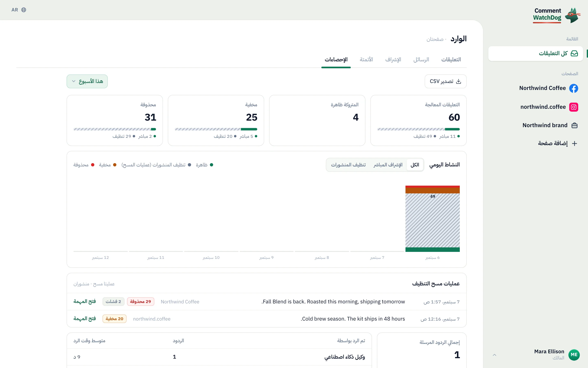Toggle the orange مخفية legend dot
The width and height of the screenshot is (588, 368).
click(x=115, y=165)
